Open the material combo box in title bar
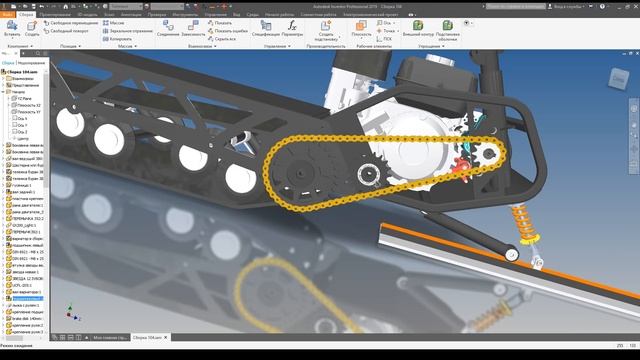The image size is (640, 360). click(126, 7)
